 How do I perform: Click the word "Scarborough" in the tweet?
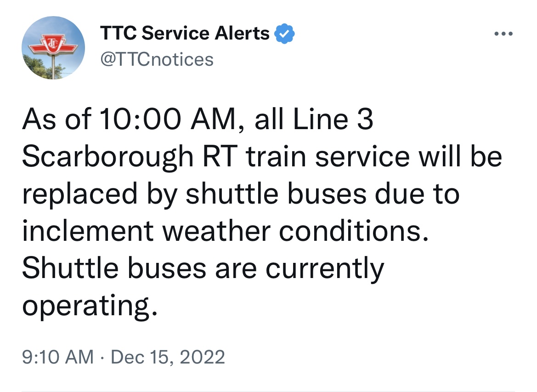click(107, 157)
